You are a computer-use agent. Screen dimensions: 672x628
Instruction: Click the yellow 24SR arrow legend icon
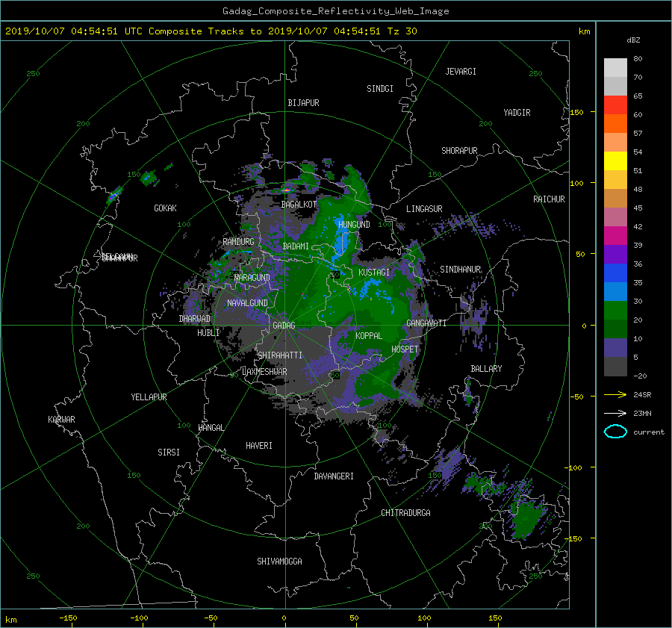pos(615,394)
